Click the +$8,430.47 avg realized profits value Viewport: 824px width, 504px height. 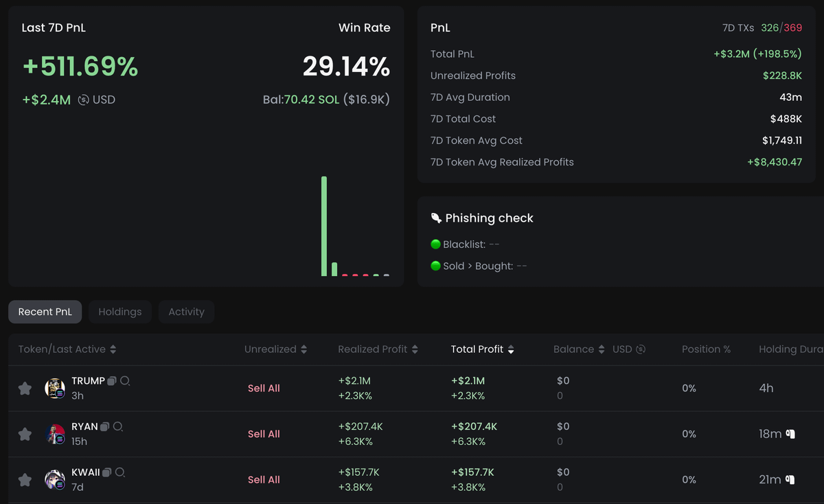(775, 162)
